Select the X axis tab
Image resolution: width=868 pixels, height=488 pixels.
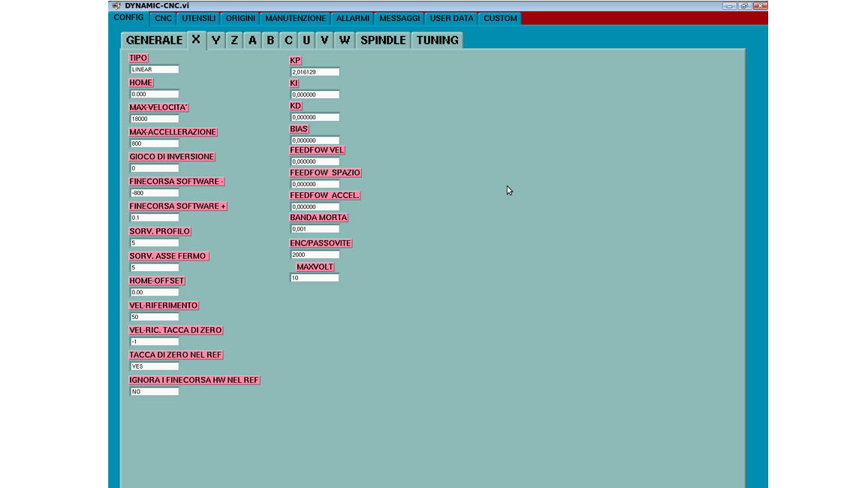(196, 40)
